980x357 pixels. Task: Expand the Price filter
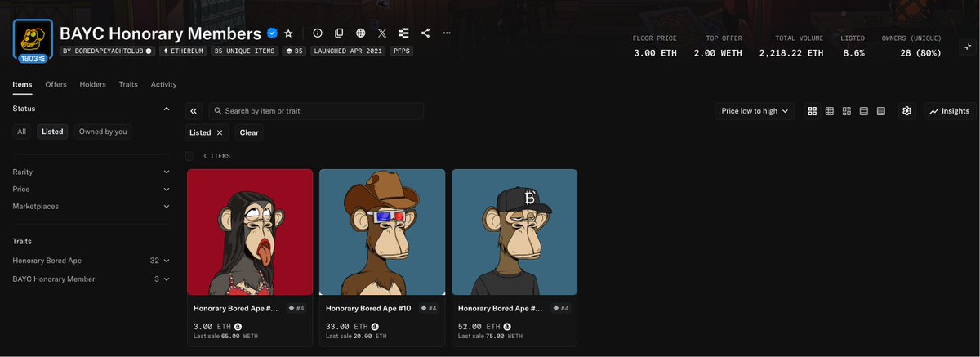[91, 190]
